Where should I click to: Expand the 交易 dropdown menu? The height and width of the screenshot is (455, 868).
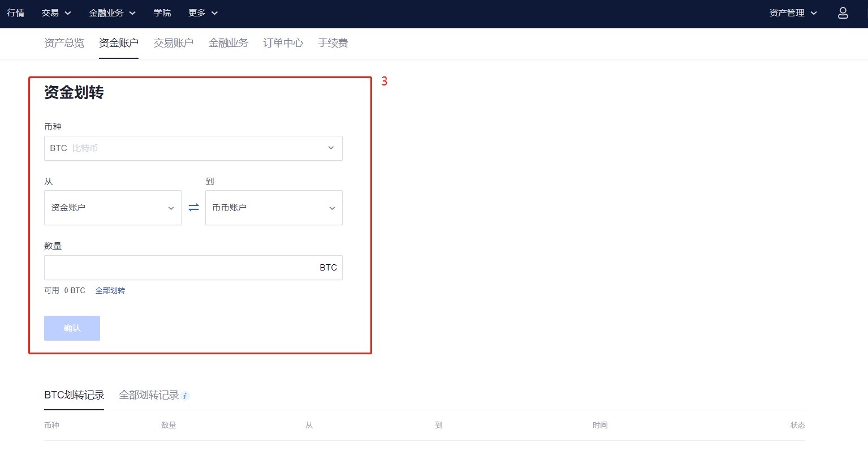[56, 13]
